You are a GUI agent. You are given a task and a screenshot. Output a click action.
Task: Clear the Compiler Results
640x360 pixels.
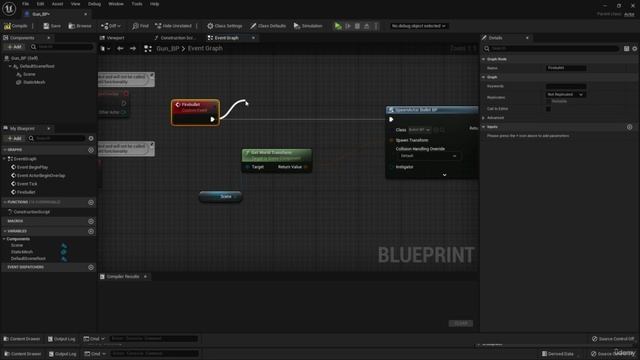pyautogui.click(x=461, y=323)
